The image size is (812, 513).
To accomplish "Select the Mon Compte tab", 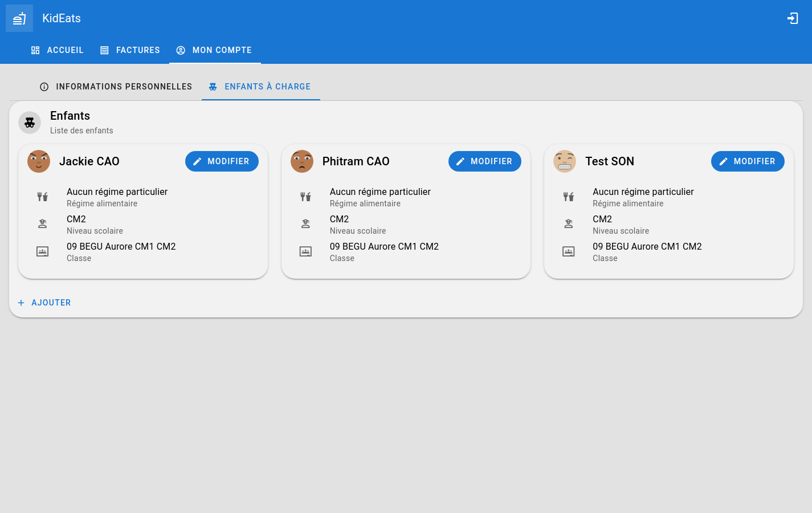I will 215,50.
